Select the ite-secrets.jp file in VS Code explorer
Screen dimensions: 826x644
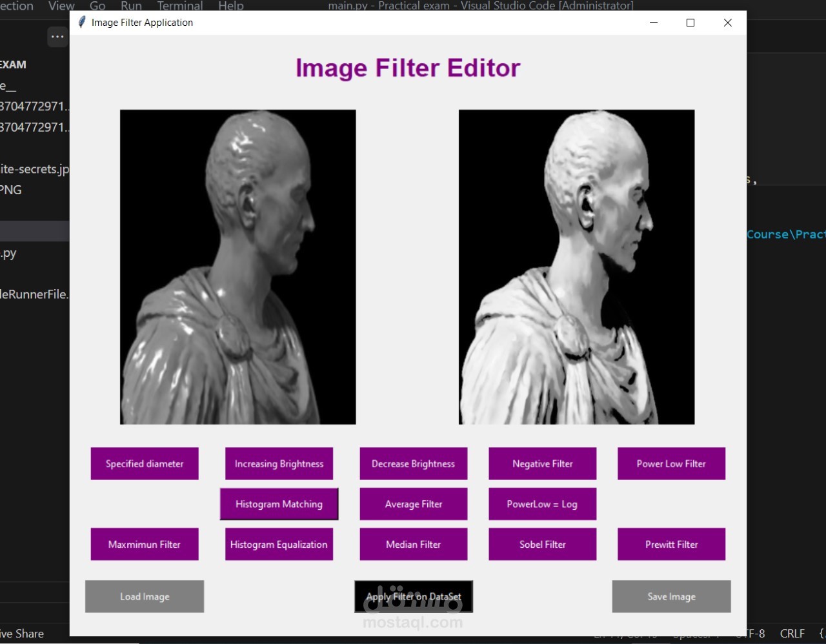click(34, 169)
